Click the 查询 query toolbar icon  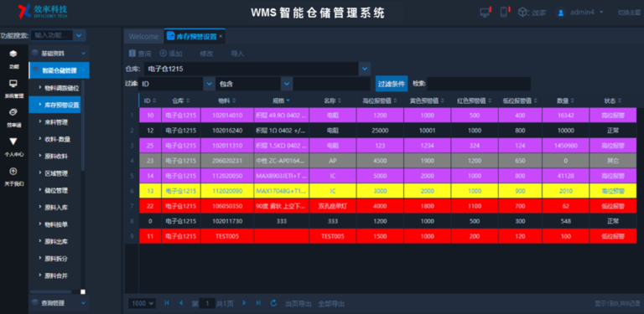tap(132, 54)
